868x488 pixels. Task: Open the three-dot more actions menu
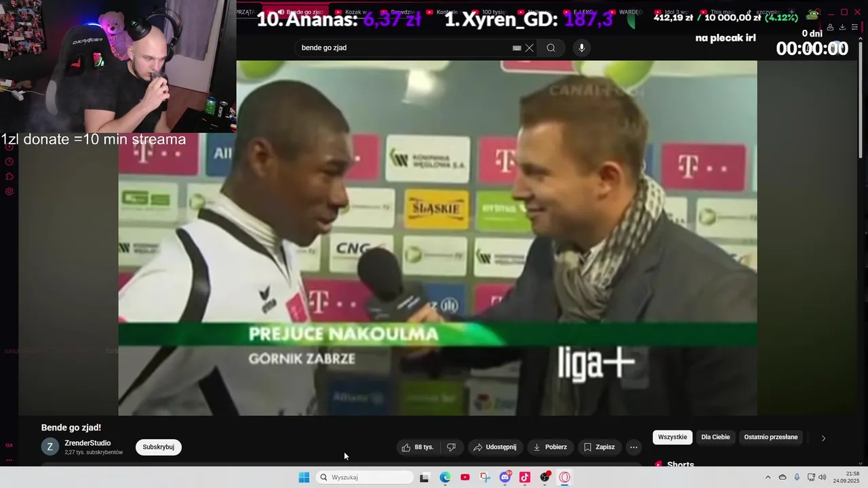(x=633, y=447)
